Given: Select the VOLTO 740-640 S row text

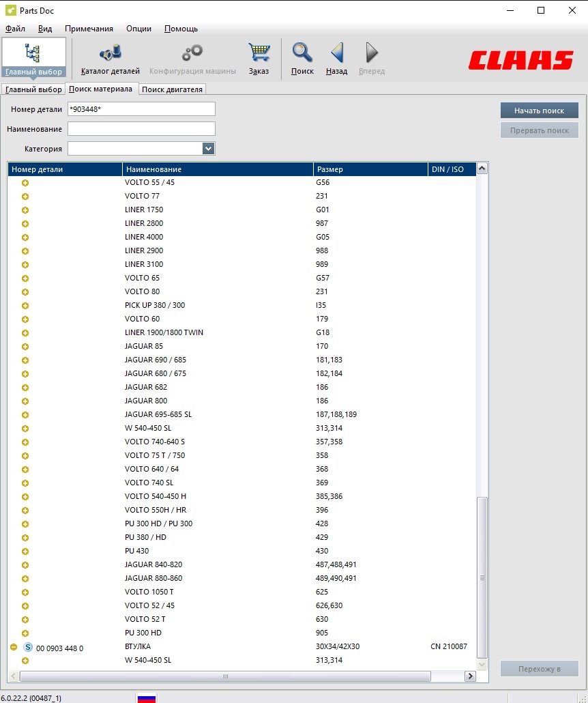Looking at the screenshot, I should 155,442.
